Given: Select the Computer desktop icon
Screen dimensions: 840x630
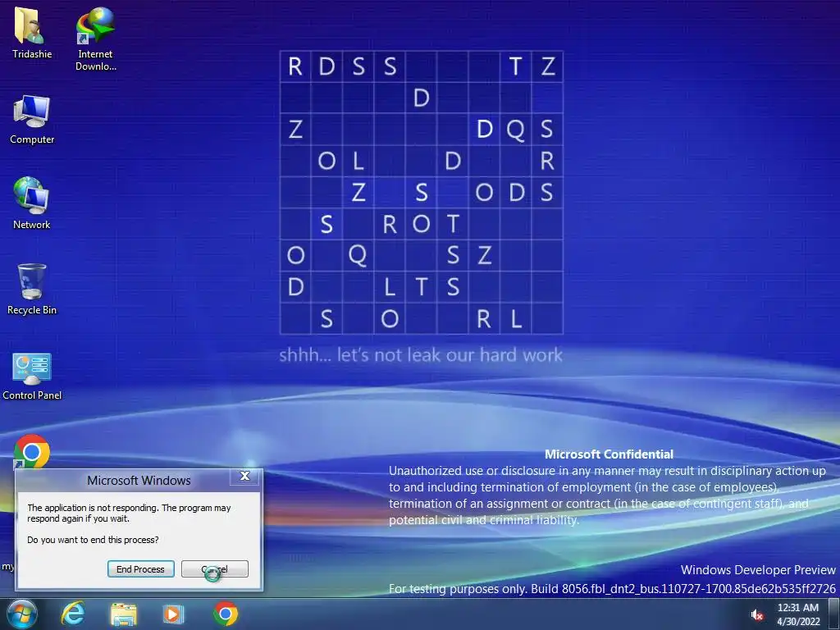Looking at the screenshot, I should click(x=32, y=119).
